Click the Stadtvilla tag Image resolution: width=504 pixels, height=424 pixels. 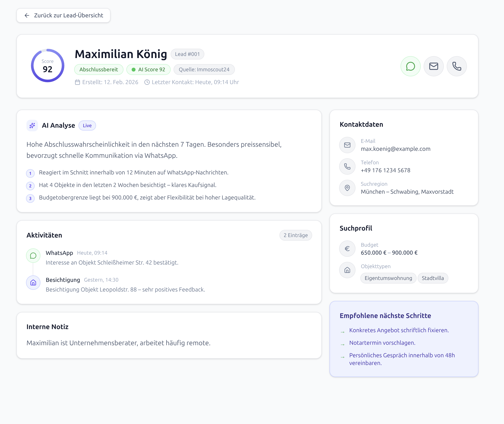433,278
